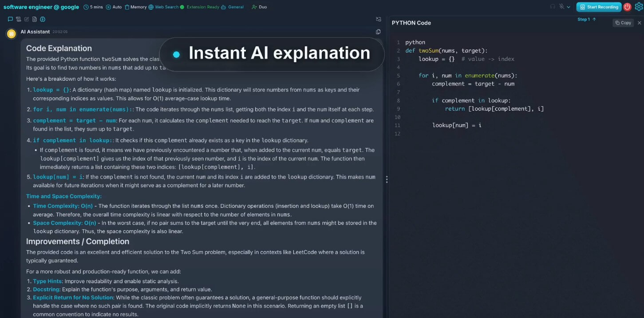Click the 'Space Complexity: O(n)' text
This screenshot has height=318, width=644.
64,223
